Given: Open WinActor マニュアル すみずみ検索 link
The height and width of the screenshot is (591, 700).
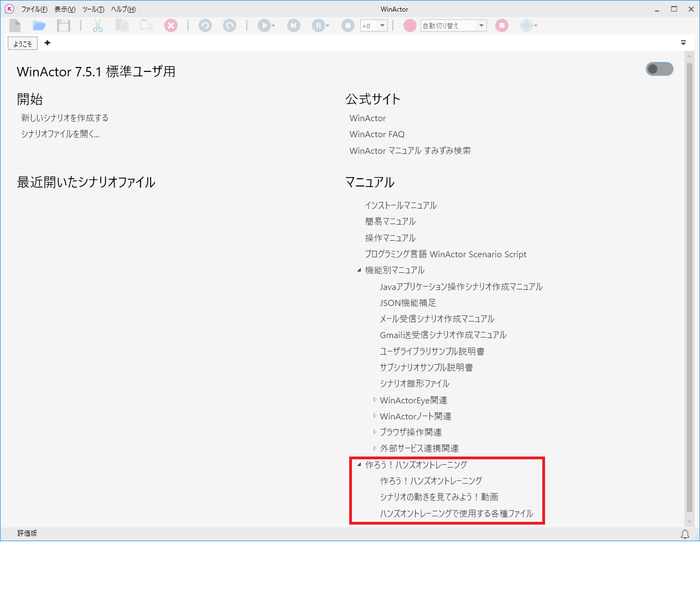Looking at the screenshot, I should (410, 151).
